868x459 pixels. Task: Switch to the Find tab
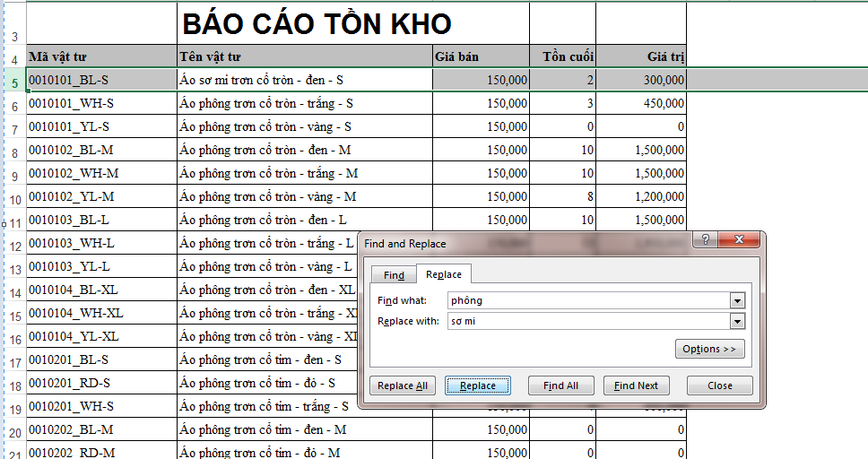[394, 275]
